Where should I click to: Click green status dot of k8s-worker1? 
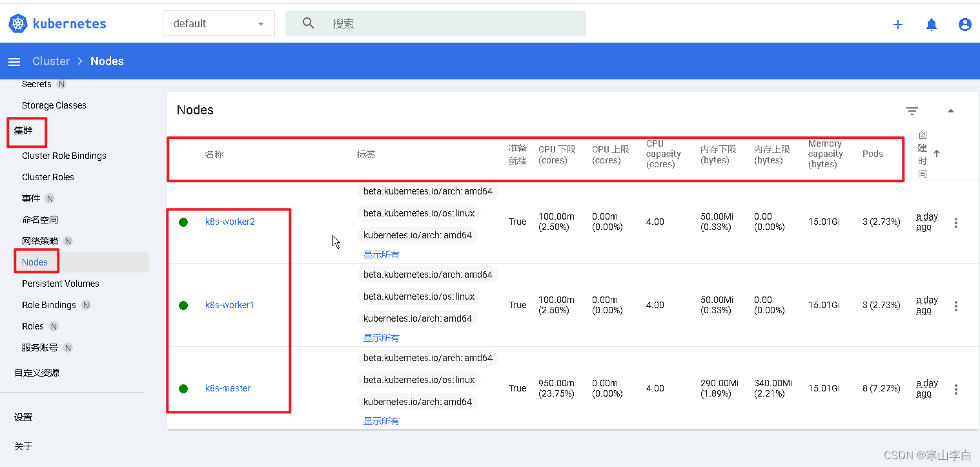pos(183,306)
